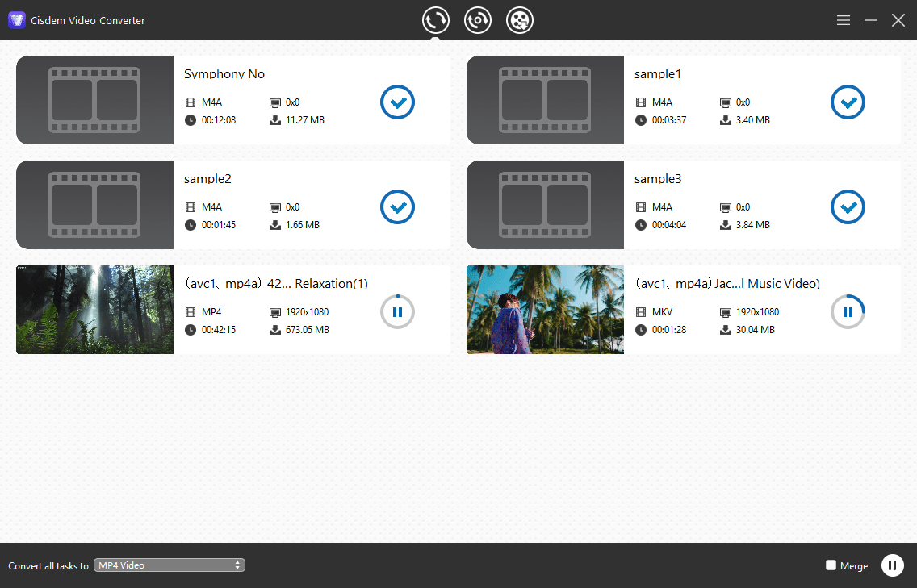This screenshot has width=917, height=588.
Task: Pause the Relaxation MP4 conversion
Action: click(397, 311)
